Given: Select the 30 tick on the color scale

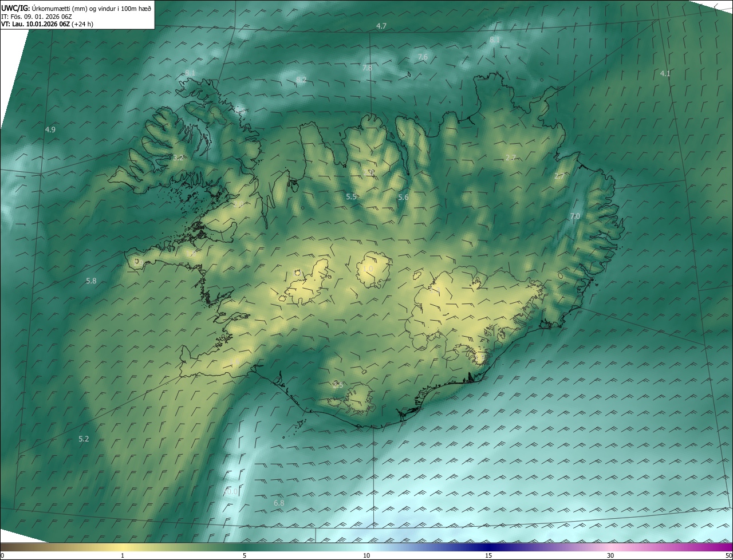Looking at the screenshot, I should 610,555.
